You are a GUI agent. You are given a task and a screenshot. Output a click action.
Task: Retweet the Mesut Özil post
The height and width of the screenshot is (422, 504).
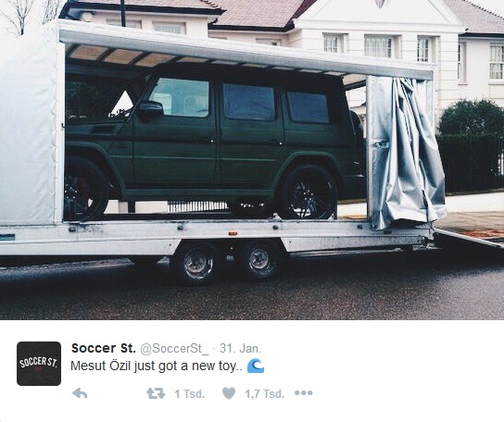click(x=156, y=393)
